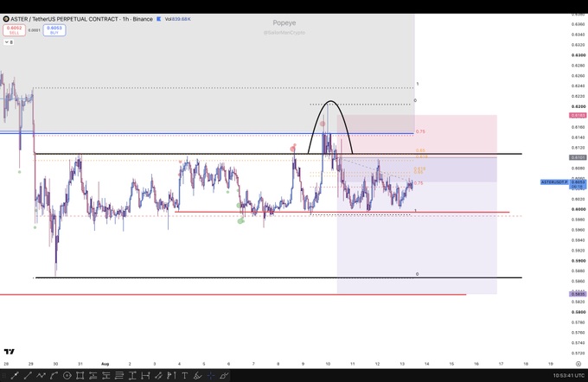The height and width of the screenshot is (382, 588).
Task: Select the plain diagonal line drawing tool
Action: click(28, 375)
